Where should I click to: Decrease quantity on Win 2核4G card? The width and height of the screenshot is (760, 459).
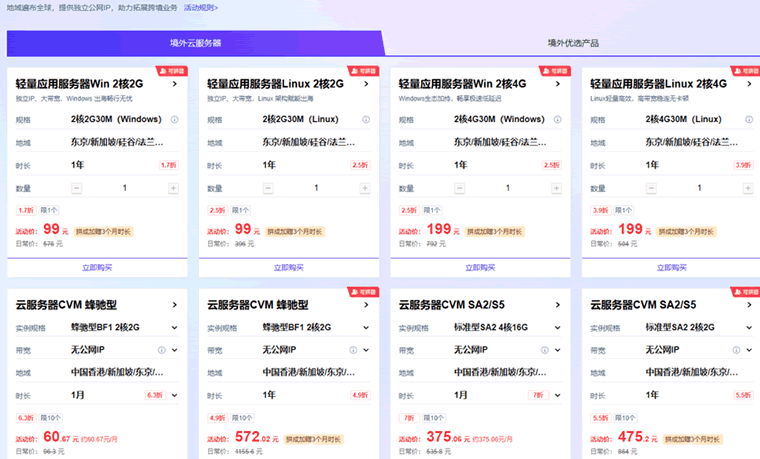tap(459, 188)
